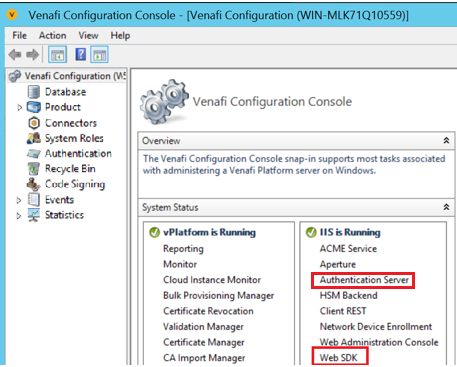Click the Certificate Manager entry

coord(204,342)
